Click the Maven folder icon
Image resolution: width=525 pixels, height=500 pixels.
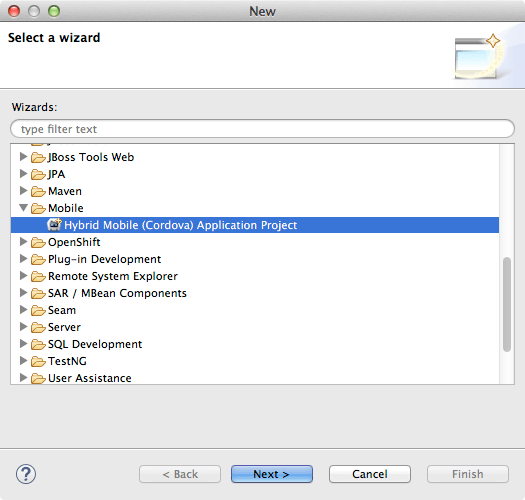38,191
